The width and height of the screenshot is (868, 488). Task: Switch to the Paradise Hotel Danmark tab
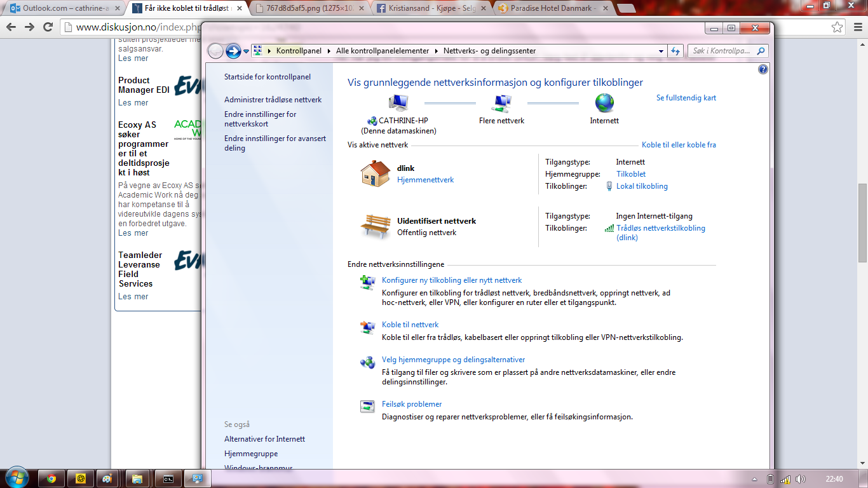(x=553, y=8)
